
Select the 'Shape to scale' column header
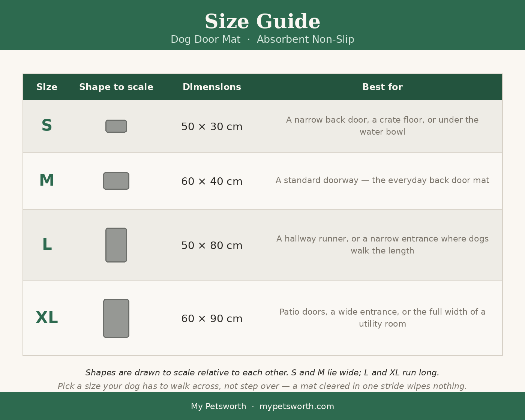[x=116, y=87]
